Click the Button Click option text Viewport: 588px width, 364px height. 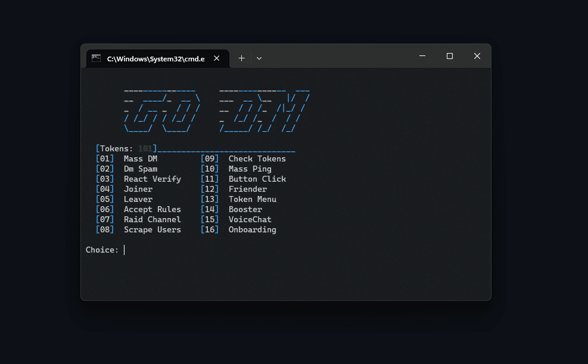click(257, 179)
